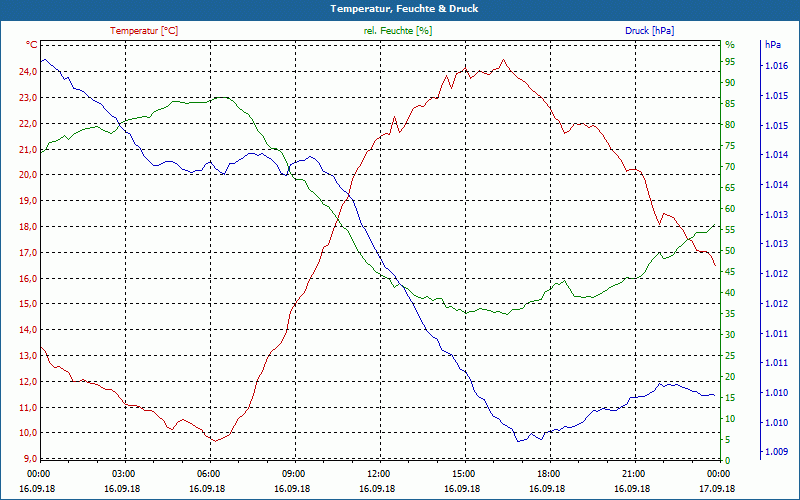Select the green "rel. Feuchte [%]" legend label
The width and height of the screenshot is (800, 500).
point(398,31)
